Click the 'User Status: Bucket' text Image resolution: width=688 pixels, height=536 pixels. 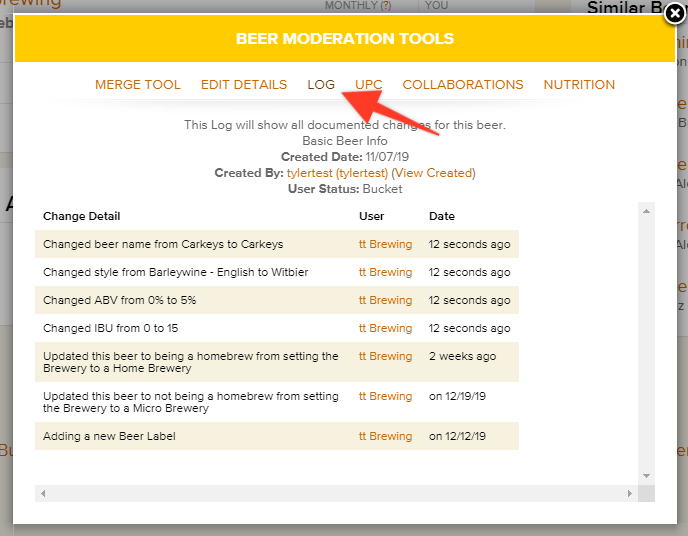coord(345,189)
